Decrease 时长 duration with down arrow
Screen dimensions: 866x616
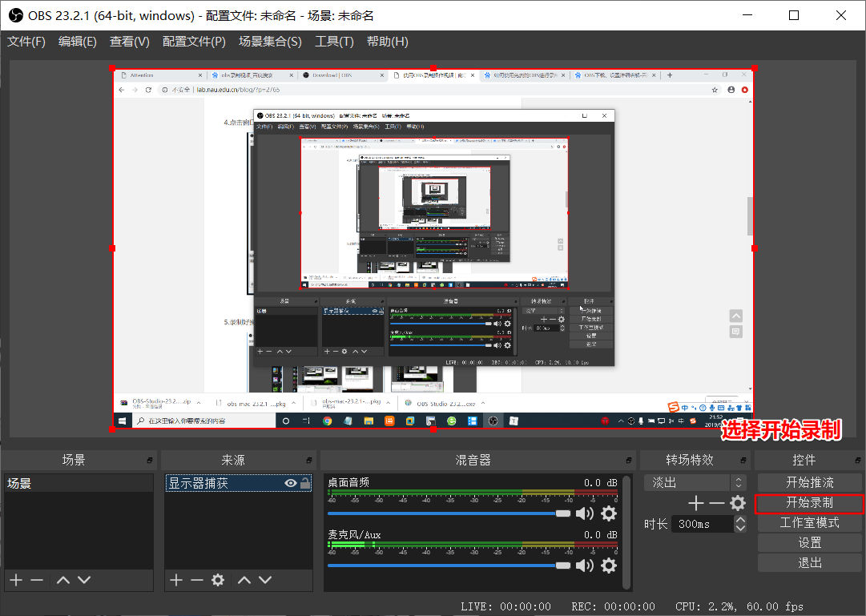(x=740, y=528)
